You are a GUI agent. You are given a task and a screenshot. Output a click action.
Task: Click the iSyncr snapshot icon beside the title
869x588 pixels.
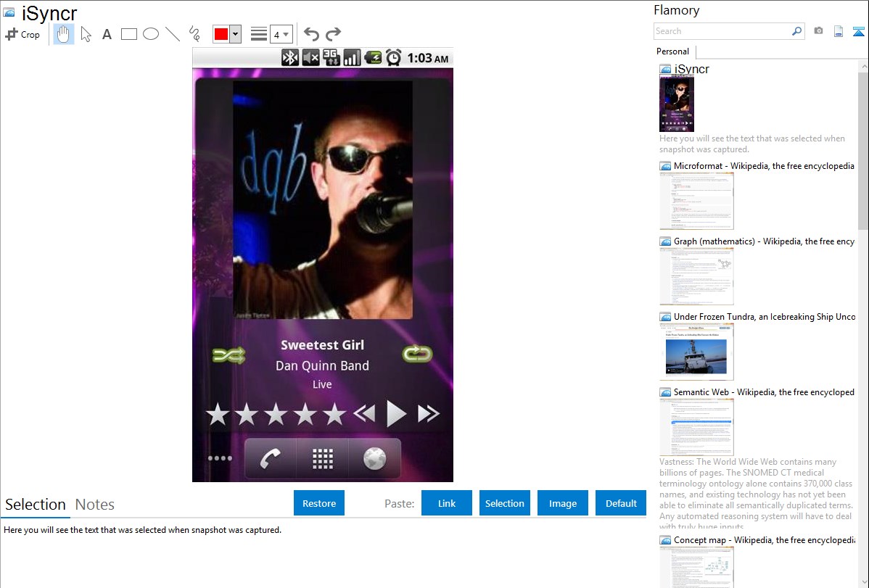[9, 12]
